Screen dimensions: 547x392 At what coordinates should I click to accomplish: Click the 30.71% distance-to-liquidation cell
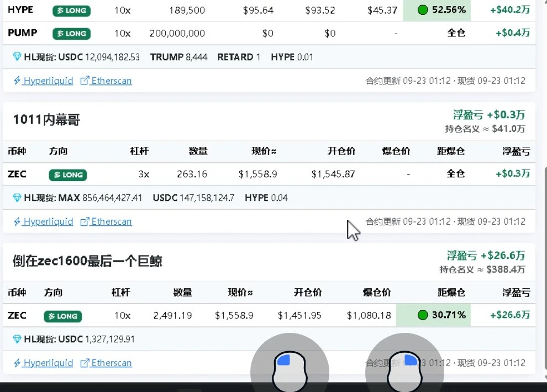433,315
